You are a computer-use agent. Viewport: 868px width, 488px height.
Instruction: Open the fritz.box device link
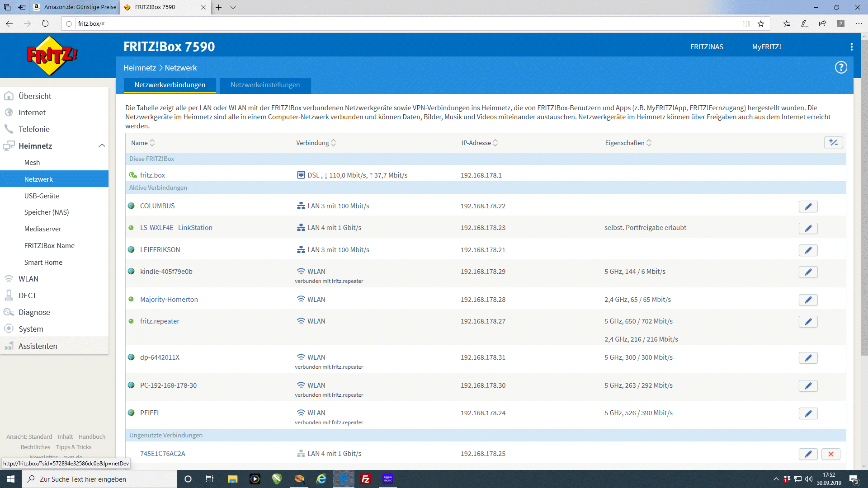tap(152, 175)
